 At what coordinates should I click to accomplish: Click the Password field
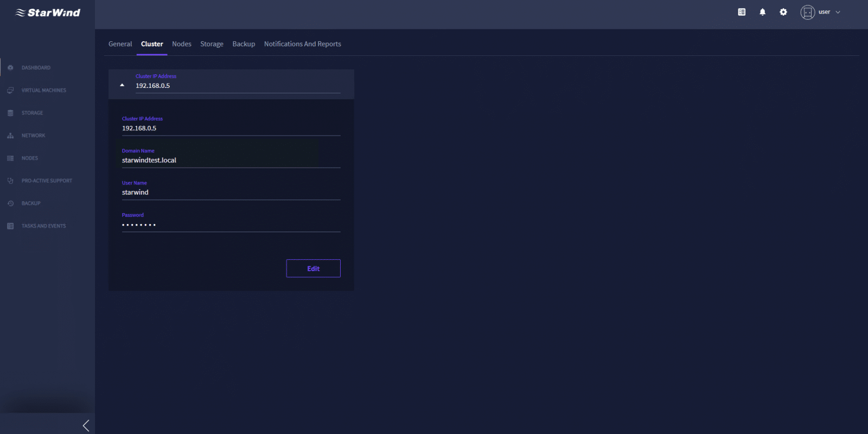click(231, 222)
